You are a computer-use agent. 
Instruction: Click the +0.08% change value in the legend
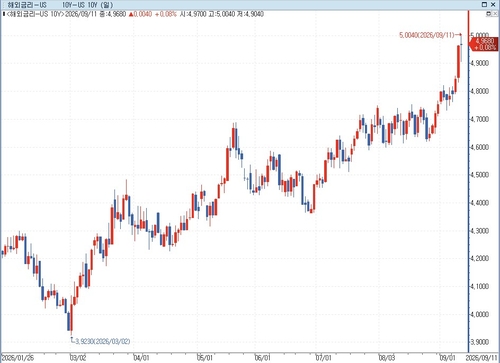[166, 14]
